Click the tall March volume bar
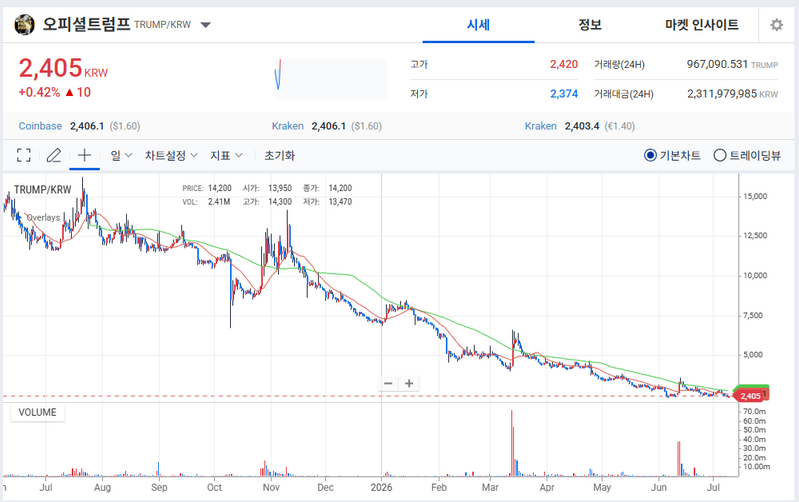The height and width of the screenshot is (502, 799). (512, 442)
